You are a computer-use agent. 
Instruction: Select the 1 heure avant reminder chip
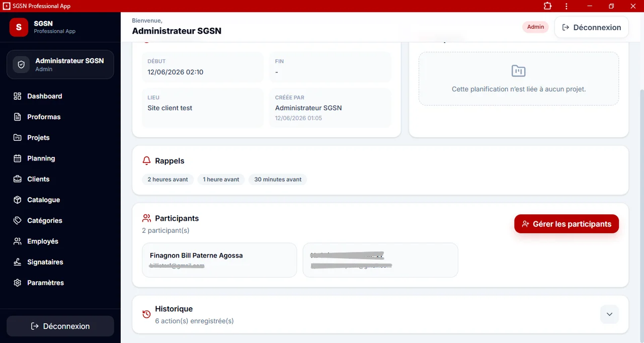coord(221,180)
